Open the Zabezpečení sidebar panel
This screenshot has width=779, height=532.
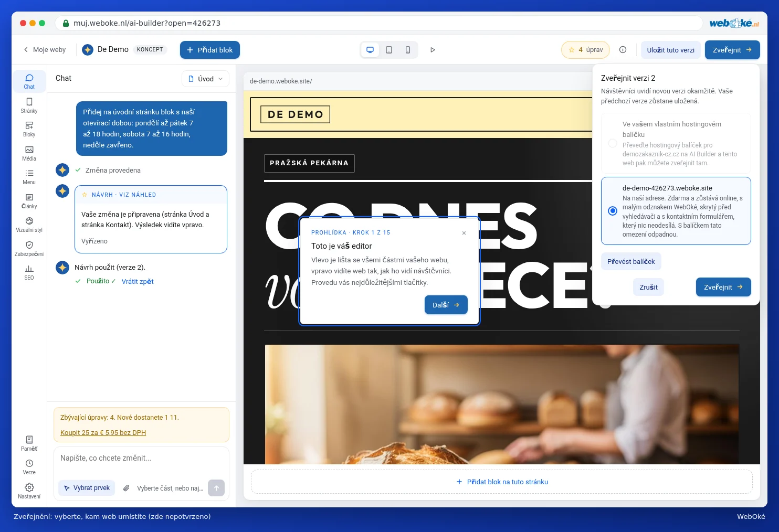[x=29, y=249]
